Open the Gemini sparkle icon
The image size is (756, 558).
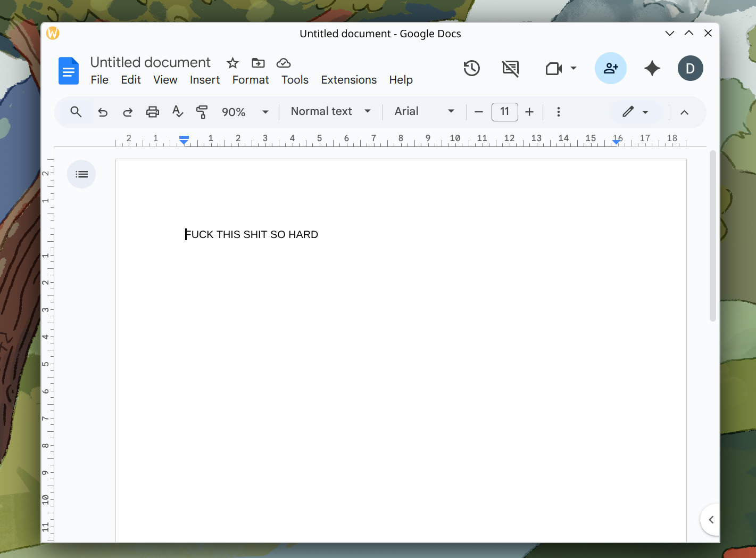coord(652,68)
